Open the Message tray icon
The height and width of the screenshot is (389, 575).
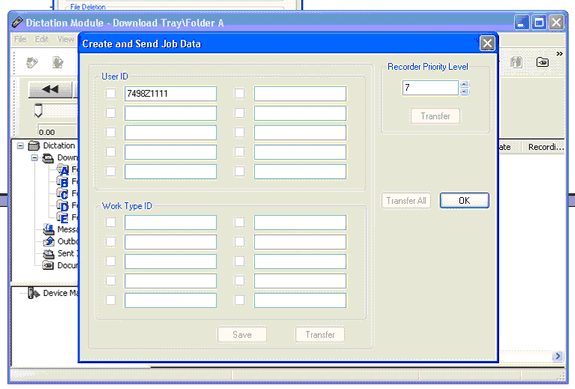[48, 230]
